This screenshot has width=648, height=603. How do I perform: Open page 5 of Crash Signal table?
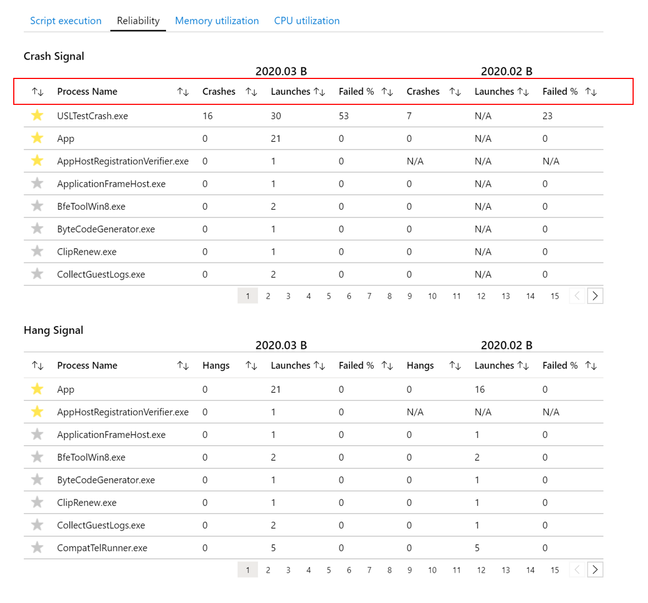coord(329,296)
